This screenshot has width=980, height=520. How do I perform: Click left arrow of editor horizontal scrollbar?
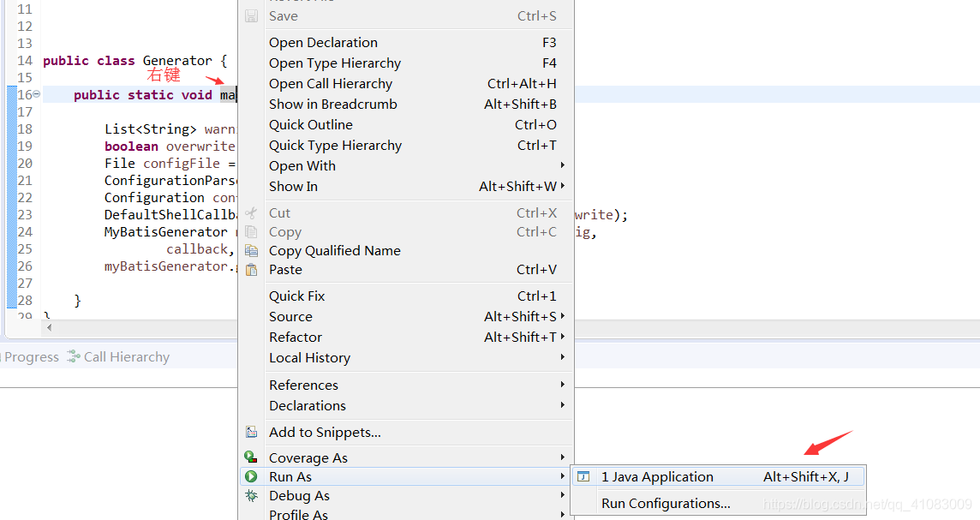point(49,327)
